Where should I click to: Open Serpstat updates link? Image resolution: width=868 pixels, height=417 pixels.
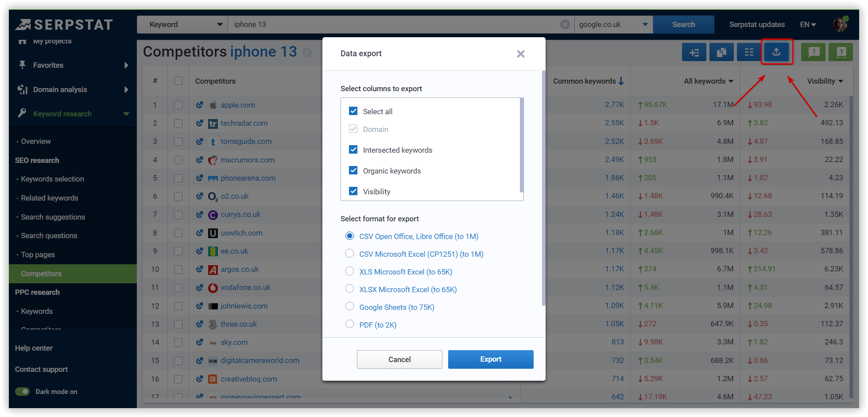pos(757,24)
